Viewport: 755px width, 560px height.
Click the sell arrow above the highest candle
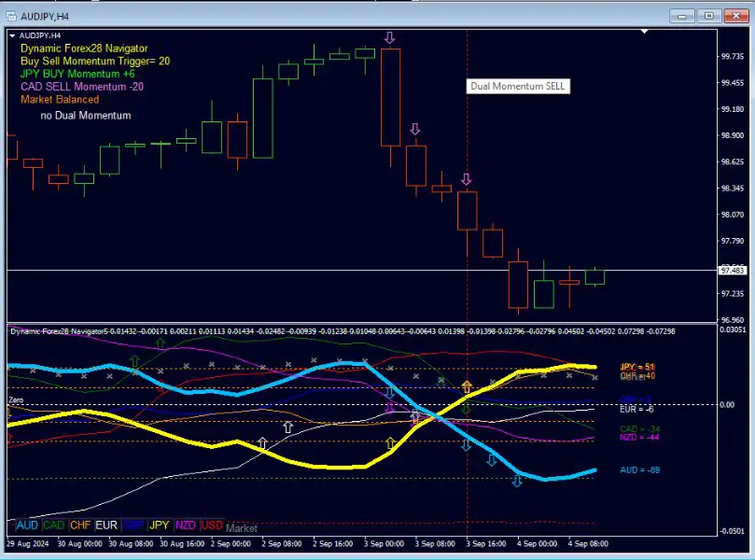(389, 37)
